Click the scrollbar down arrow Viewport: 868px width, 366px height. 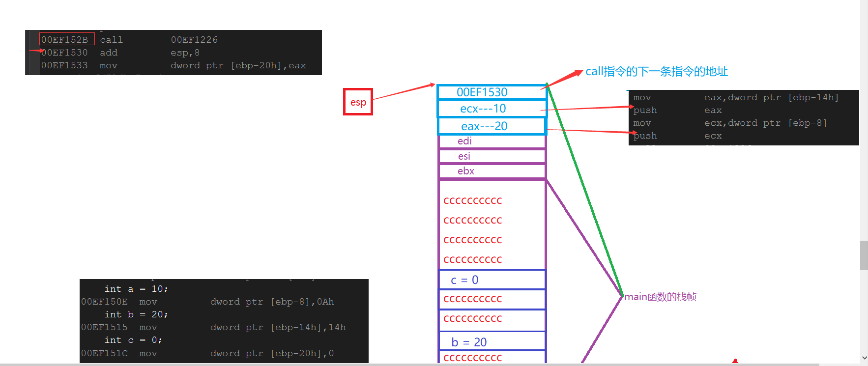pyautogui.click(x=864, y=358)
